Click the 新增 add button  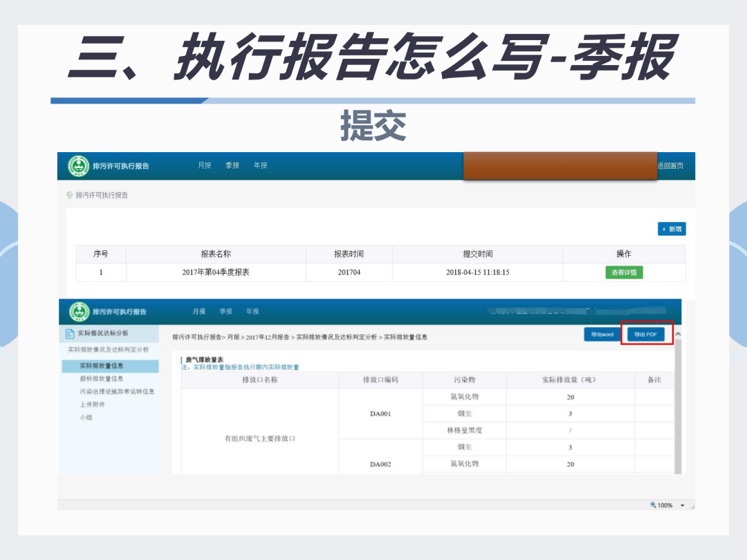click(672, 229)
